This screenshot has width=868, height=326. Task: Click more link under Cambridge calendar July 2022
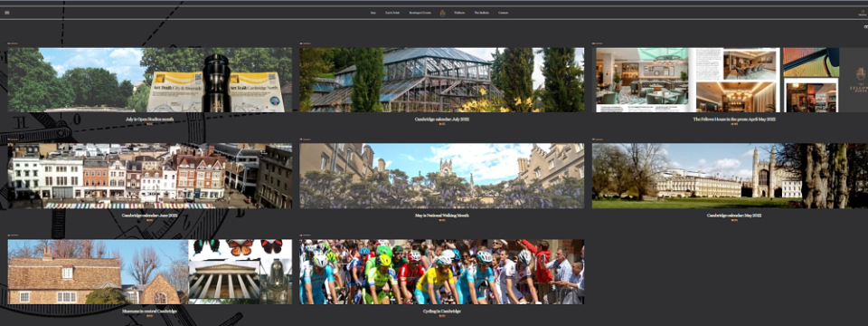(442, 124)
